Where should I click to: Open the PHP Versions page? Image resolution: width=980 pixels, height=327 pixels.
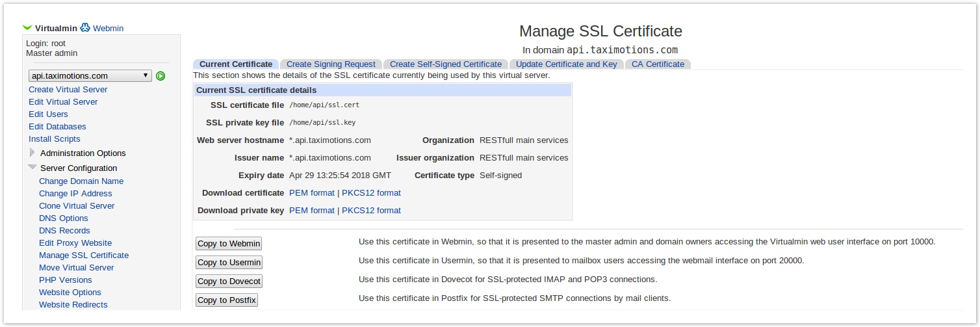[x=65, y=280]
